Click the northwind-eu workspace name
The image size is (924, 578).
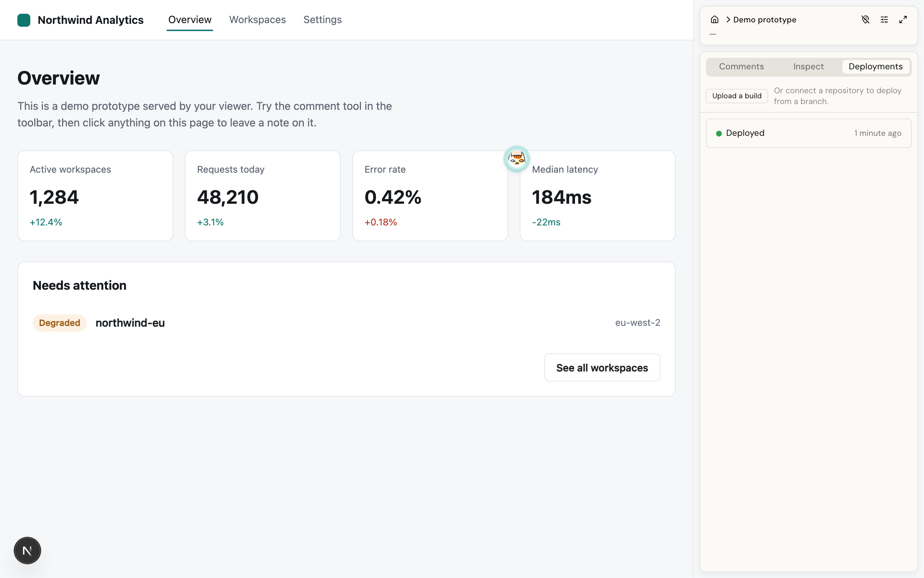point(130,323)
